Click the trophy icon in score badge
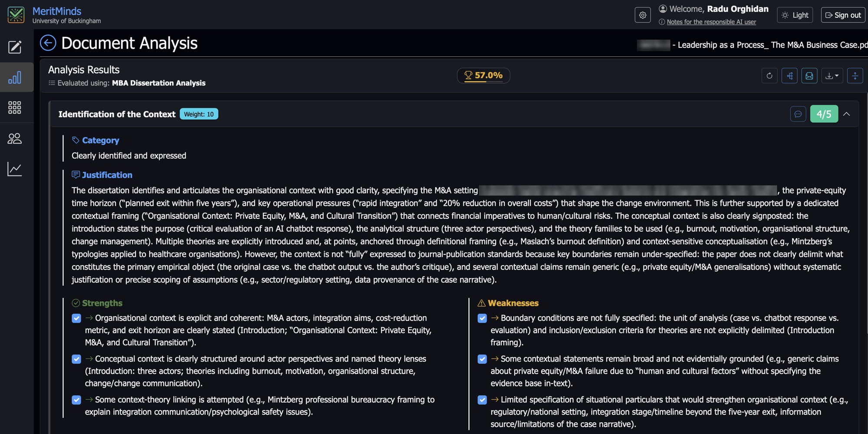The width and height of the screenshot is (868, 434). (x=468, y=76)
